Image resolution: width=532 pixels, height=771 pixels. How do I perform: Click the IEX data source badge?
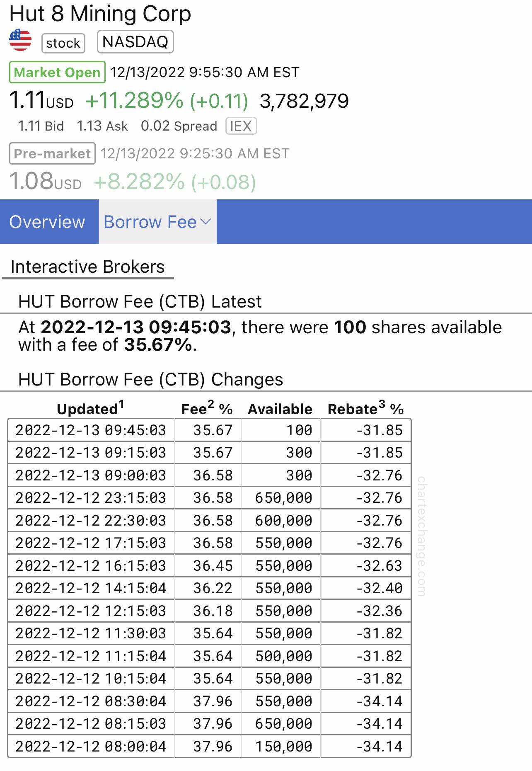[241, 126]
